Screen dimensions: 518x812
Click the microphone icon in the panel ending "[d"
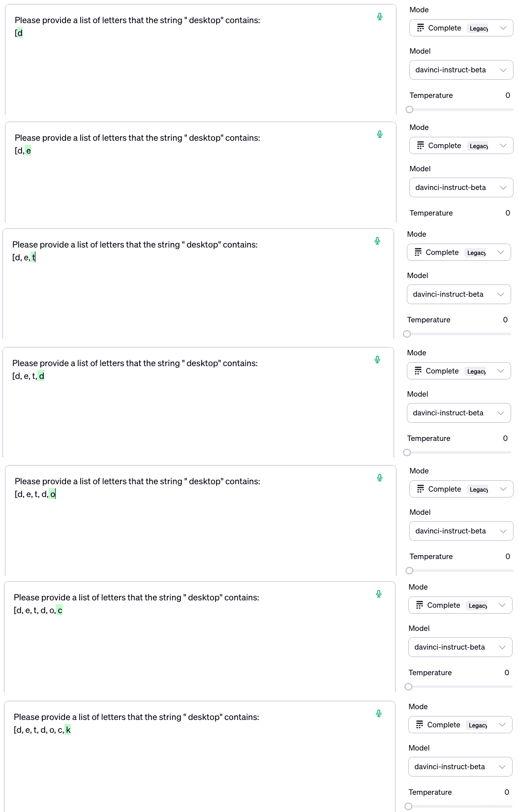(x=380, y=17)
